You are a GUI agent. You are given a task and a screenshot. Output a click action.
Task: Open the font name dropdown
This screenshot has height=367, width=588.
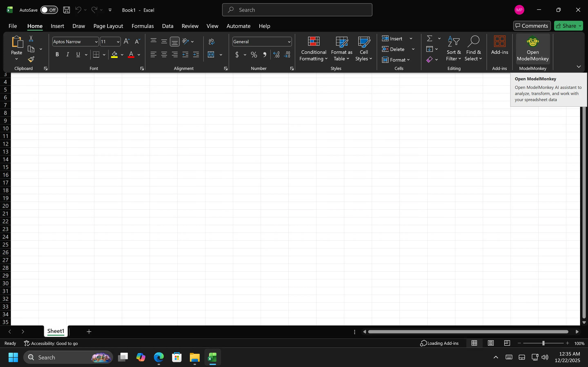96,42
